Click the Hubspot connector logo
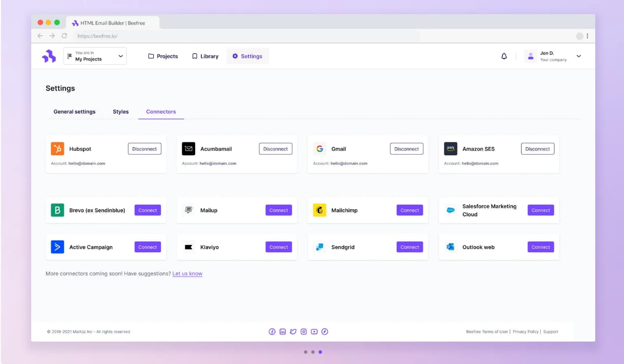Viewport: 624px width, 364px height. point(58,149)
